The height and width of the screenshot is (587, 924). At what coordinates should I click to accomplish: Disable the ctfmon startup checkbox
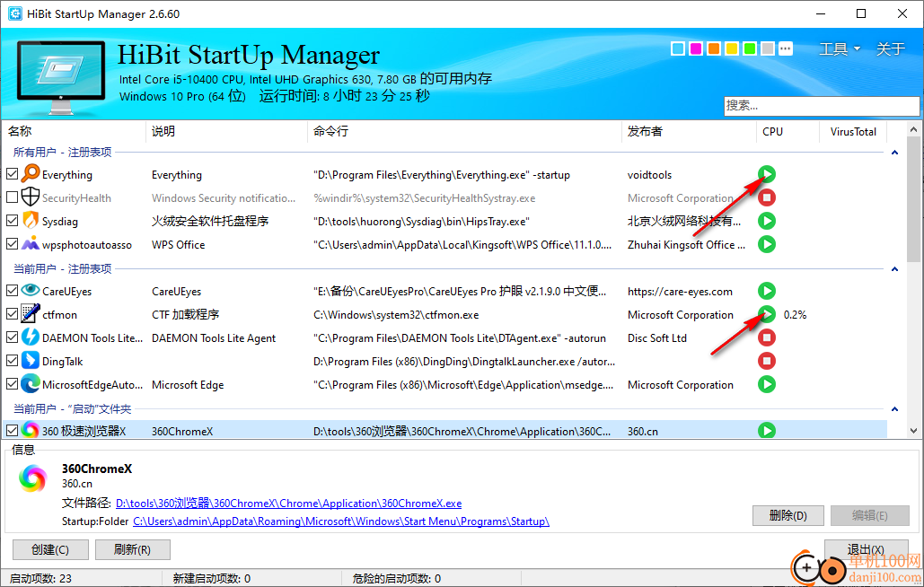pos(12,314)
